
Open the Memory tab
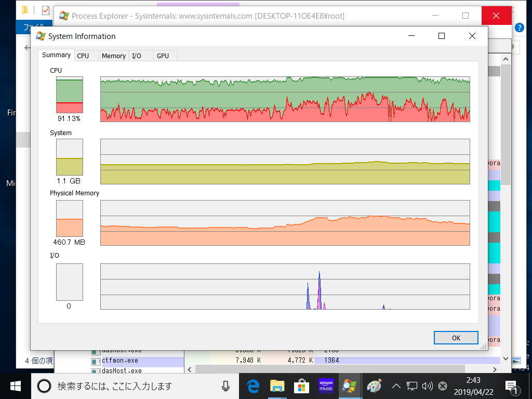click(x=114, y=56)
